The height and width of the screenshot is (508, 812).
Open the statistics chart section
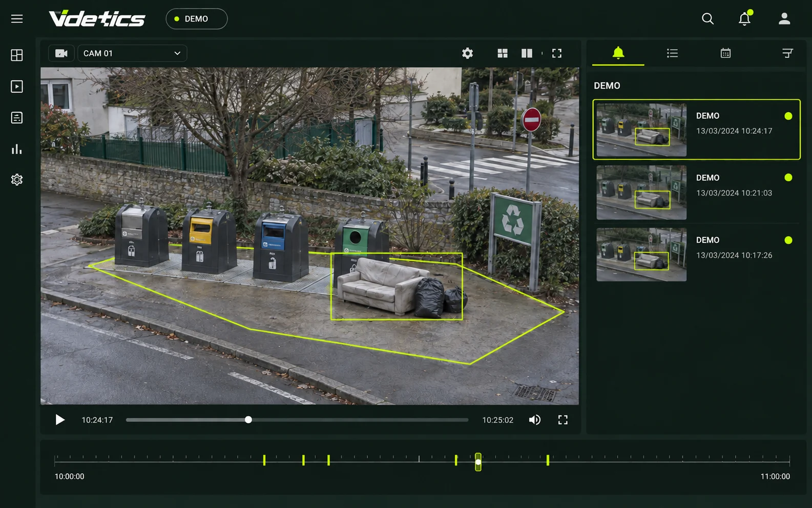[x=17, y=149]
